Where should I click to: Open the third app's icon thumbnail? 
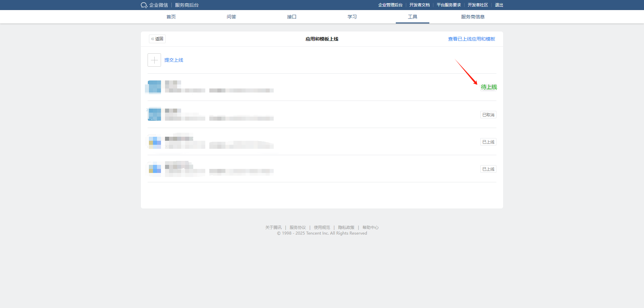pos(154,142)
